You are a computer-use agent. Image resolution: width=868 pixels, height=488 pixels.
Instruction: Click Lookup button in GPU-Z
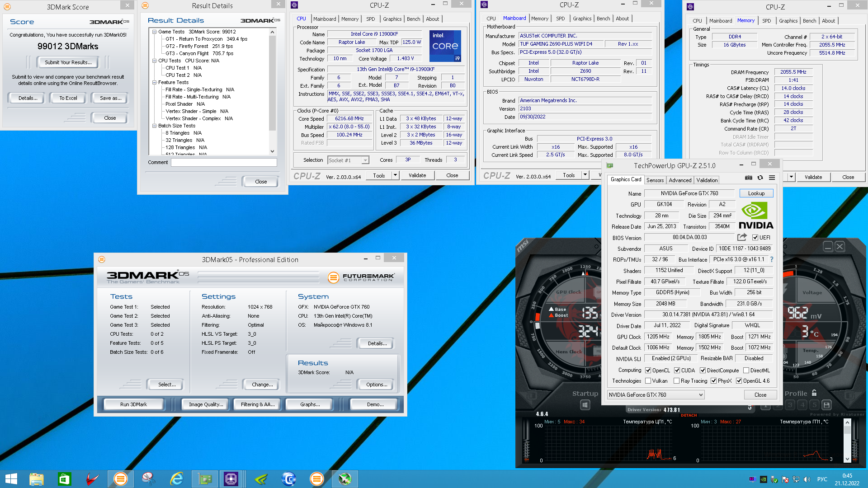click(756, 193)
